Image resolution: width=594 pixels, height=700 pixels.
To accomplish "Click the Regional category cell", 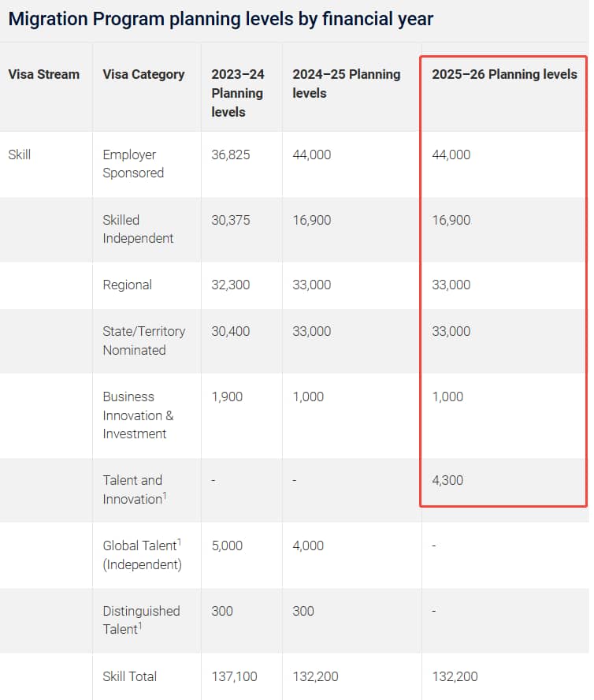I will pos(127,285).
